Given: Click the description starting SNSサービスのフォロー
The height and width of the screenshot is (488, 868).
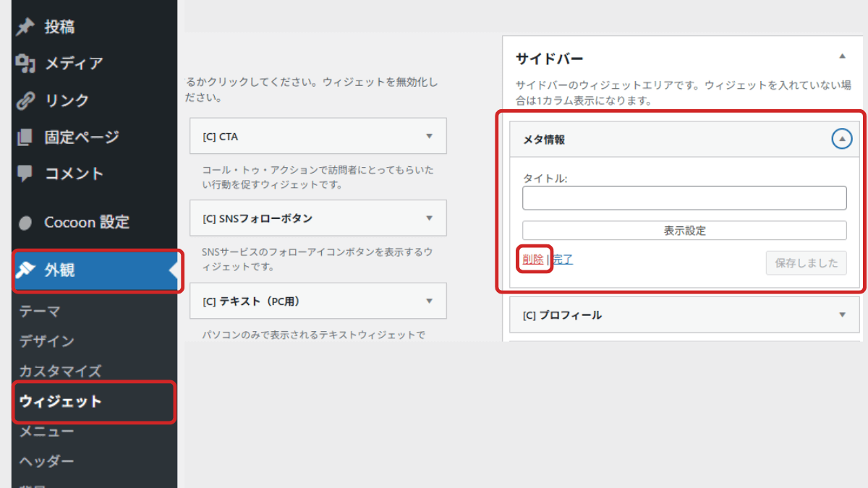Looking at the screenshot, I should click(x=317, y=260).
